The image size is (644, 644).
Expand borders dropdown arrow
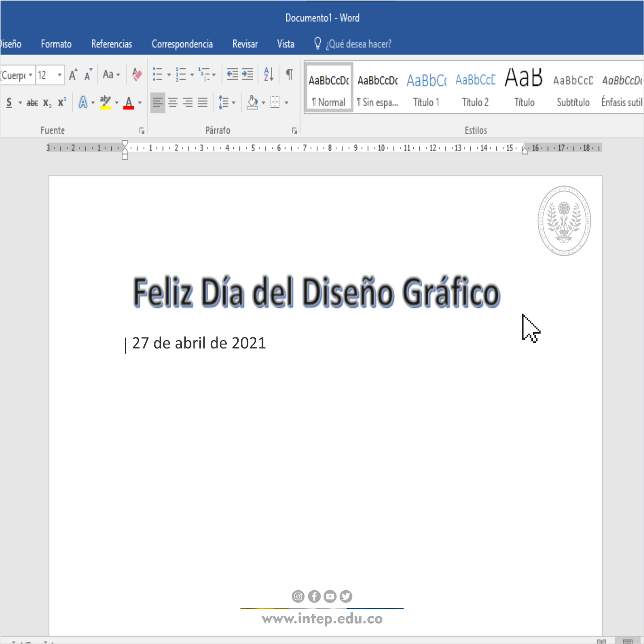coord(287,103)
